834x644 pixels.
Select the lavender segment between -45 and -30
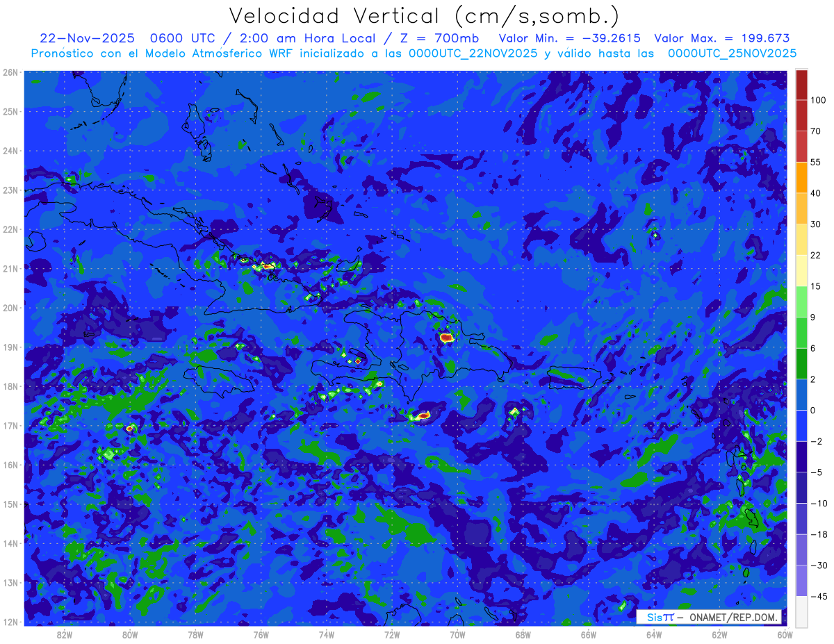[801, 580]
